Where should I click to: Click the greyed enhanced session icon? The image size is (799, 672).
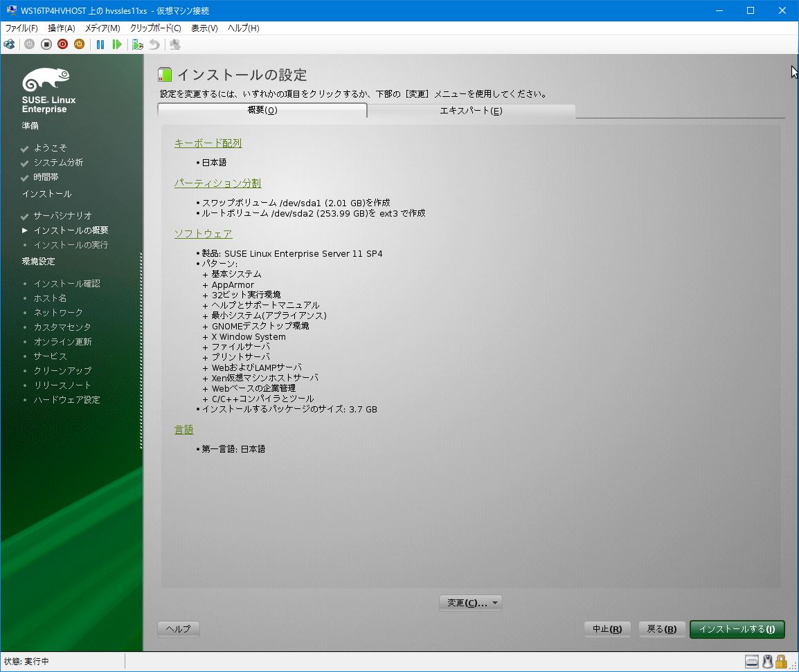coord(175,44)
